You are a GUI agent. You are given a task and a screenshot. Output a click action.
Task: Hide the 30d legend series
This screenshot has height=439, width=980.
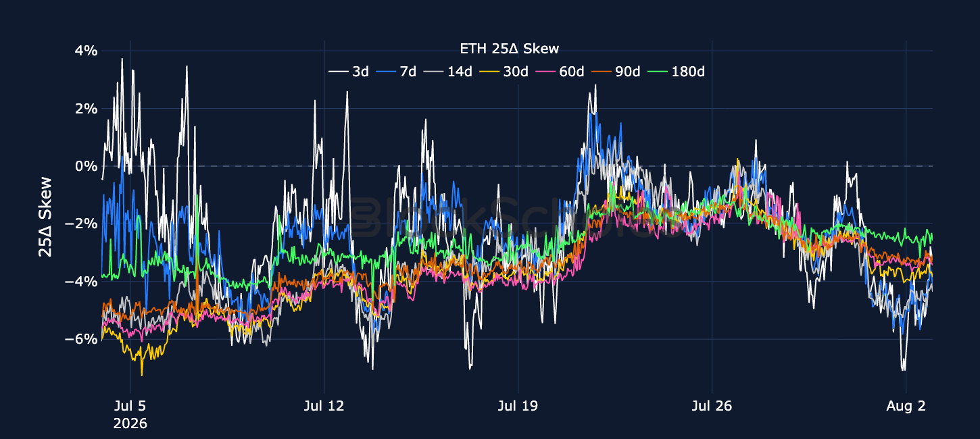(504, 71)
